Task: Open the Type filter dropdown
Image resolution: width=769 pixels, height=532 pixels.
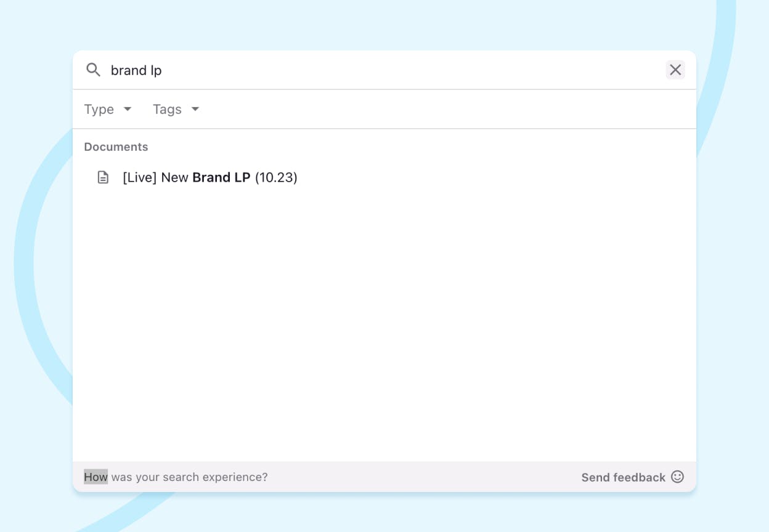Action: pyautogui.click(x=108, y=109)
